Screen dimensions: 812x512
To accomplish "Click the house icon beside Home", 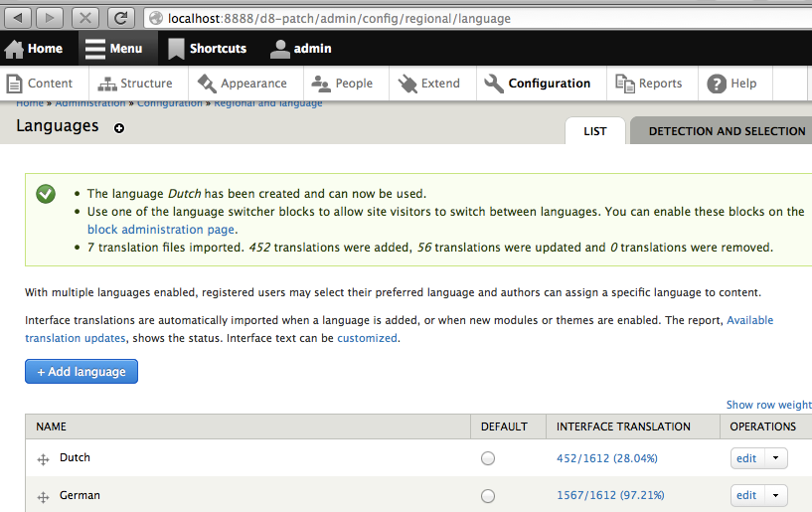I will pos(14,50).
